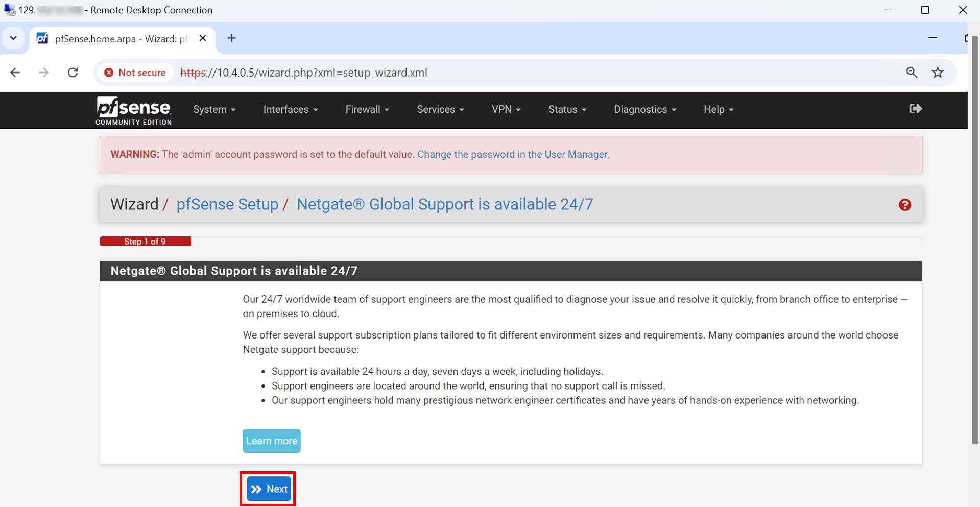
Task: Click the WARNING label in the alert banner
Action: pyautogui.click(x=135, y=154)
